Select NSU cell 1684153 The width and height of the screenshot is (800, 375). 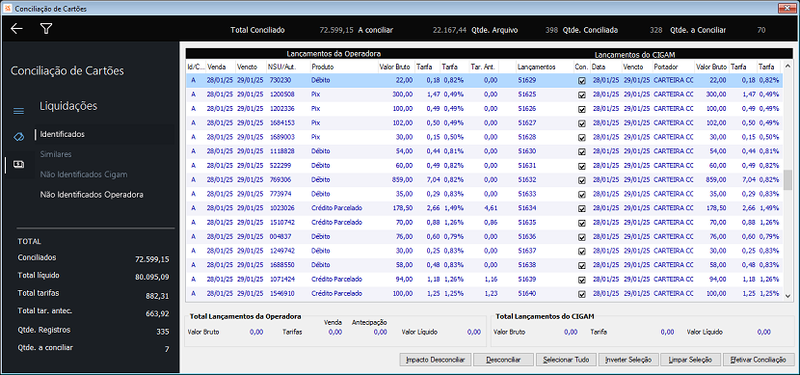coord(282,123)
